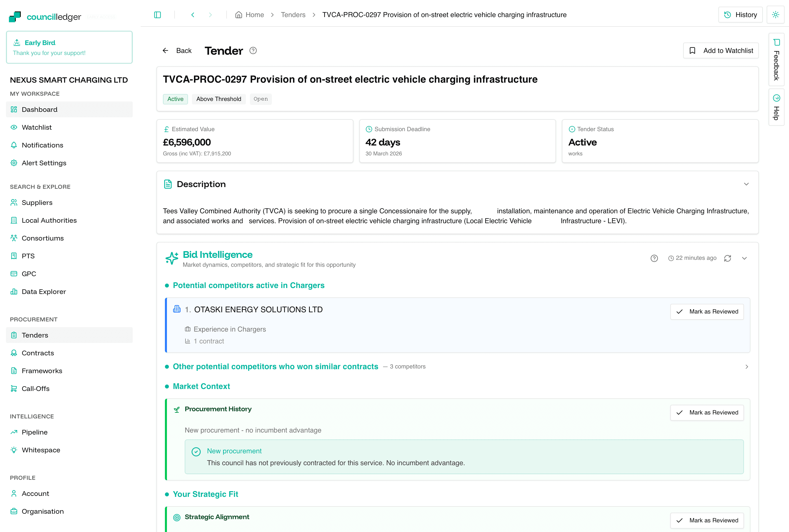Click the theme sun icon
The height and width of the screenshot is (532, 789).
click(775, 15)
